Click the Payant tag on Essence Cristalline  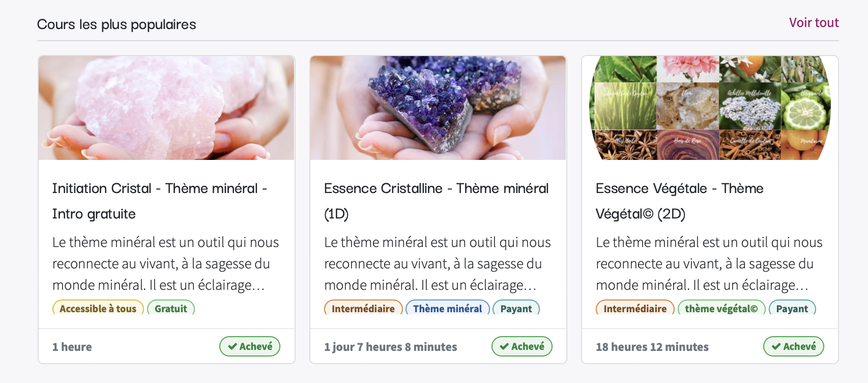click(516, 308)
